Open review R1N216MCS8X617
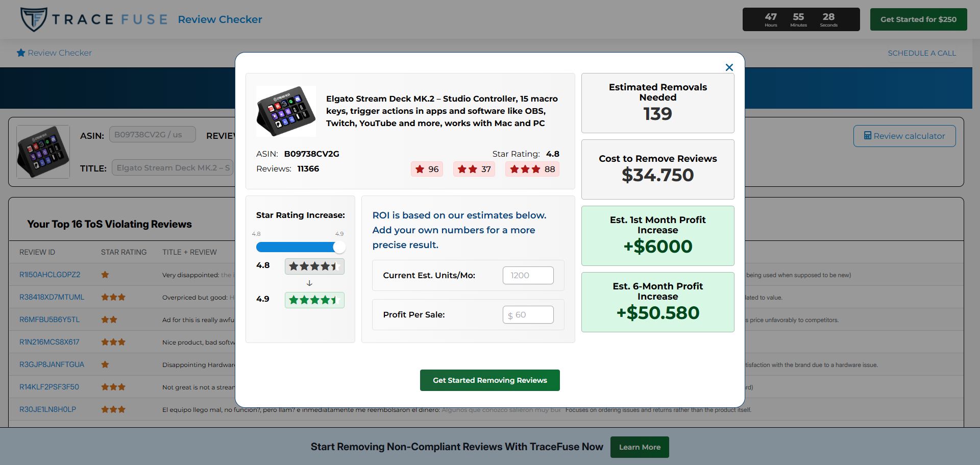The height and width of the screenshot is (465, 980). (50, 342)
